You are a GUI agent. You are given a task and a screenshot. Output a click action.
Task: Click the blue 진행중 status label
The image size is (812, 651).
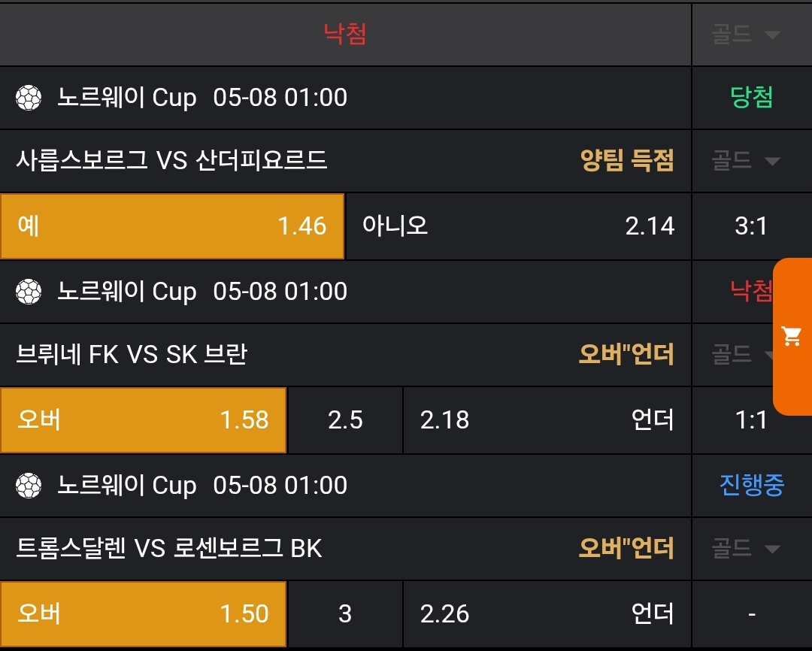pos(752,486)
